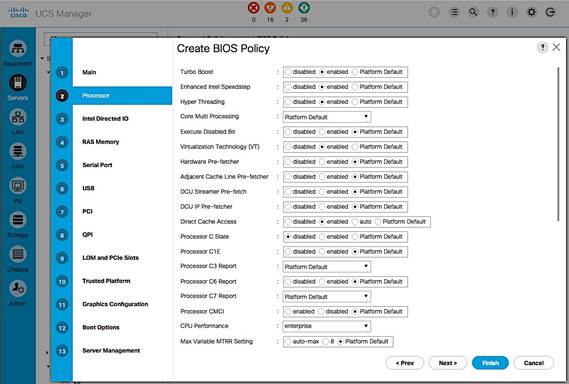Set Processor C1E to disabled
This screenshot has height=384, width=569.
(x=288, y=252)
